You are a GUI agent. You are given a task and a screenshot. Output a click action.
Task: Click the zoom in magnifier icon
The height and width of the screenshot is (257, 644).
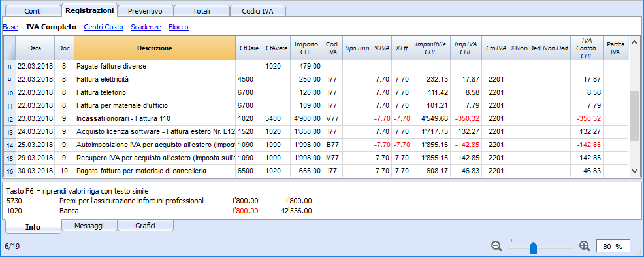point(585,246)
